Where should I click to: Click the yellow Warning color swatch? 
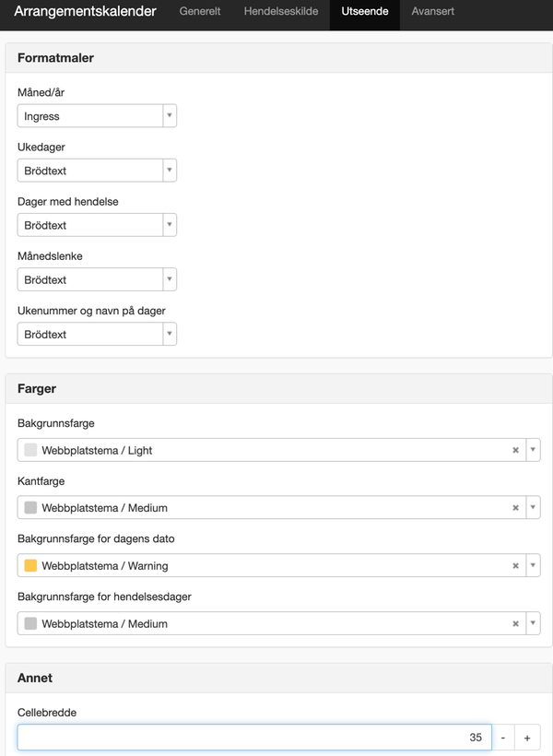[x=30, y=565]
